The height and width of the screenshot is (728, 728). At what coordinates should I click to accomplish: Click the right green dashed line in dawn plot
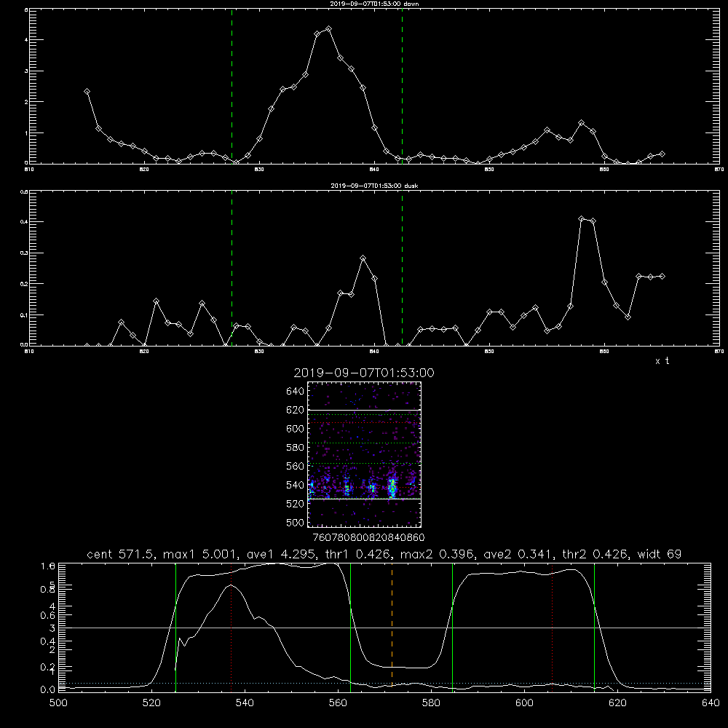(402, 86)
